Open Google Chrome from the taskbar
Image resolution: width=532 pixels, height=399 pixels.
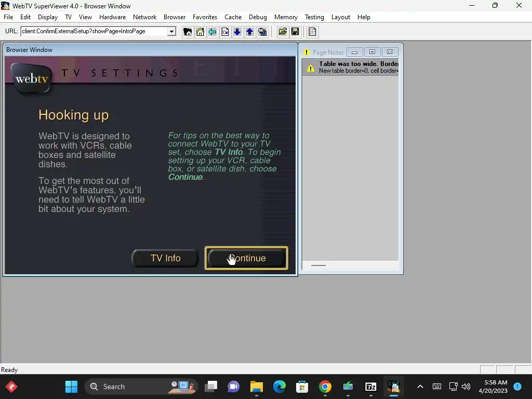[325, 387]
